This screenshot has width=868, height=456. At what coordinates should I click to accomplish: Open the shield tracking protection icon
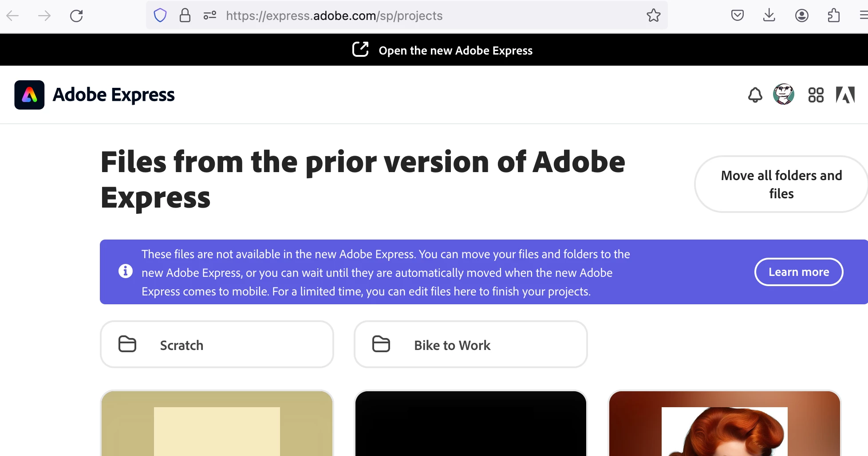coord(160,16)
